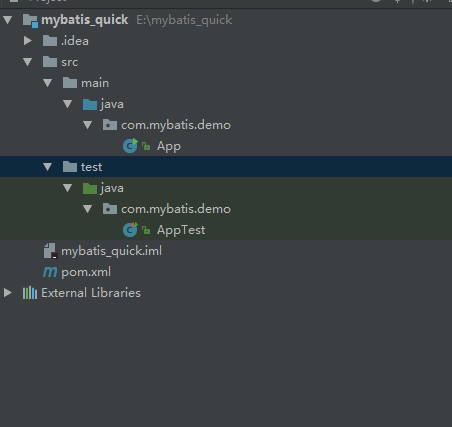Click the External Libraries bars icon
The width and height of the screenshot is (452, 427).
30,293
